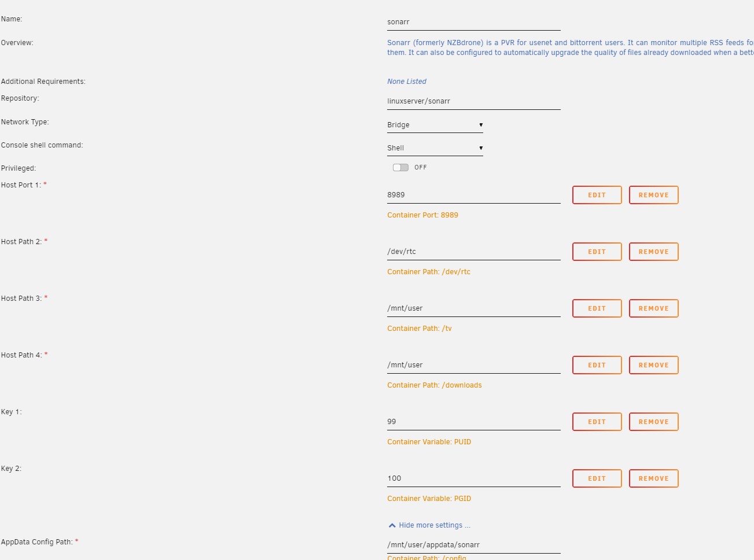Screen dimensions: 754x560
Task: Remove the Host Port 1 mapping
Action: coord(653,195)
